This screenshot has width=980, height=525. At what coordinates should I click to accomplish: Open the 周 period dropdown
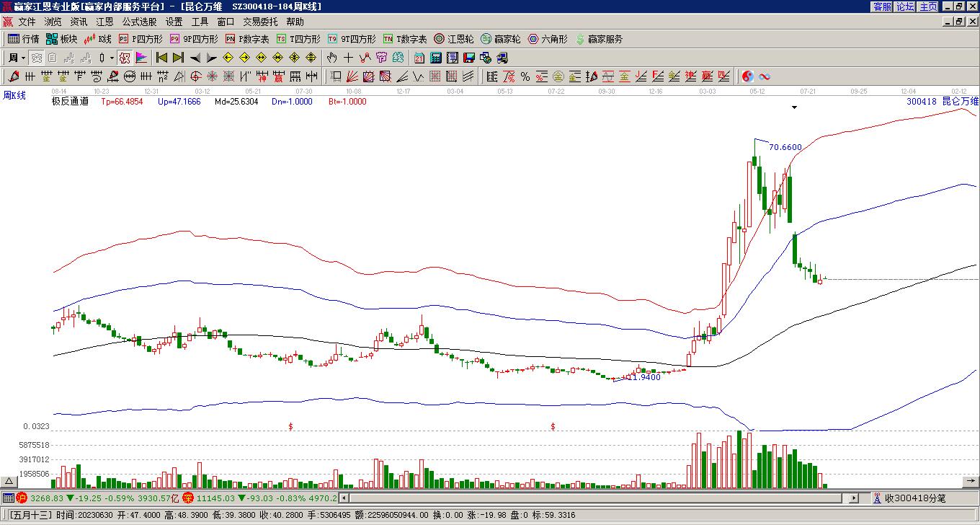17,58
